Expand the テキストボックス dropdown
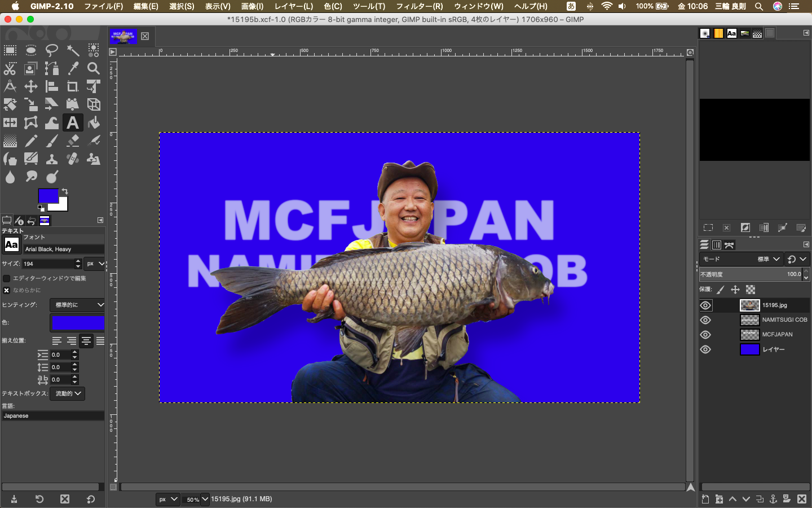This screenshot has height=508, width=812. [x=67, y=393]
